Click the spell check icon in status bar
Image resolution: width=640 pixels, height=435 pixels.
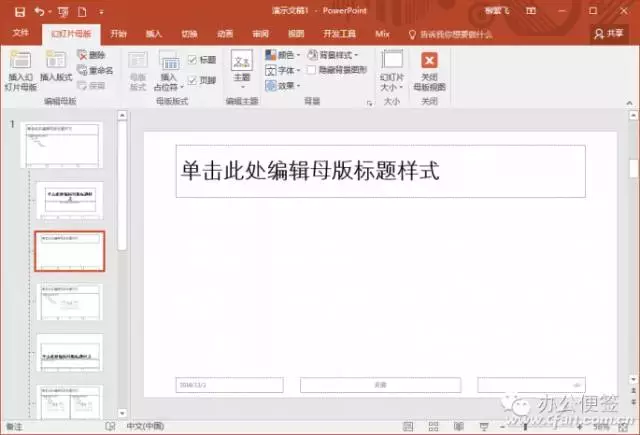(110, 426)
